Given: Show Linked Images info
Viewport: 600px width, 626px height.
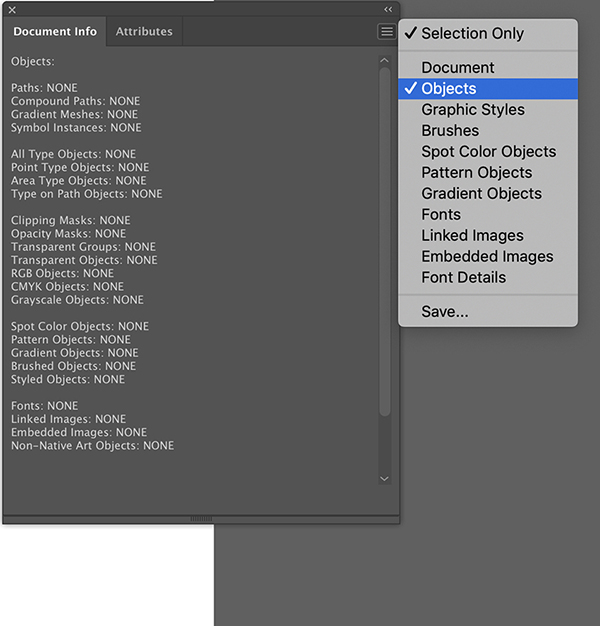Looking at the screenshot, I should (472, 236).
